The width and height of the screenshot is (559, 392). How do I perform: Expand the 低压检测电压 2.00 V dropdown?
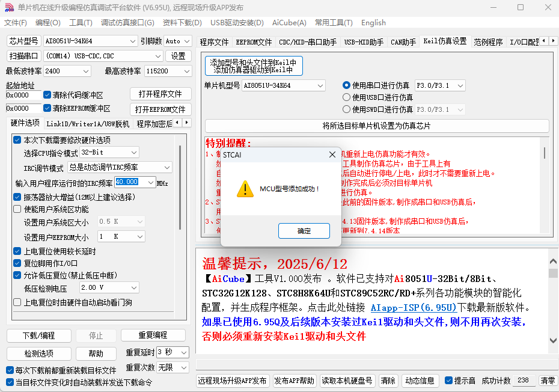[x=134, y=287]
